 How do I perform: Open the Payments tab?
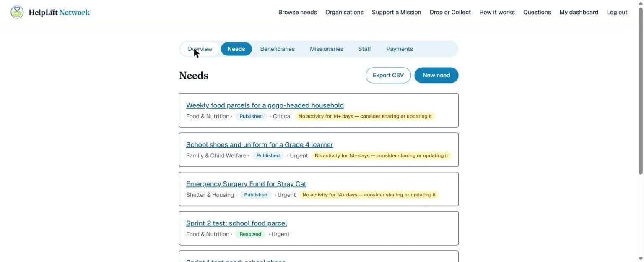(400, 49)
